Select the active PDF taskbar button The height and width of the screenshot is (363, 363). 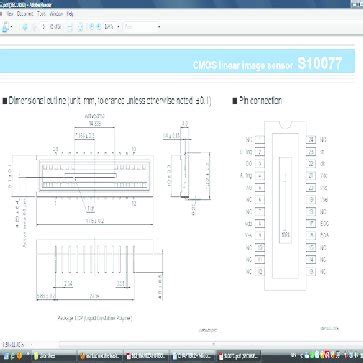click(238, 355)
